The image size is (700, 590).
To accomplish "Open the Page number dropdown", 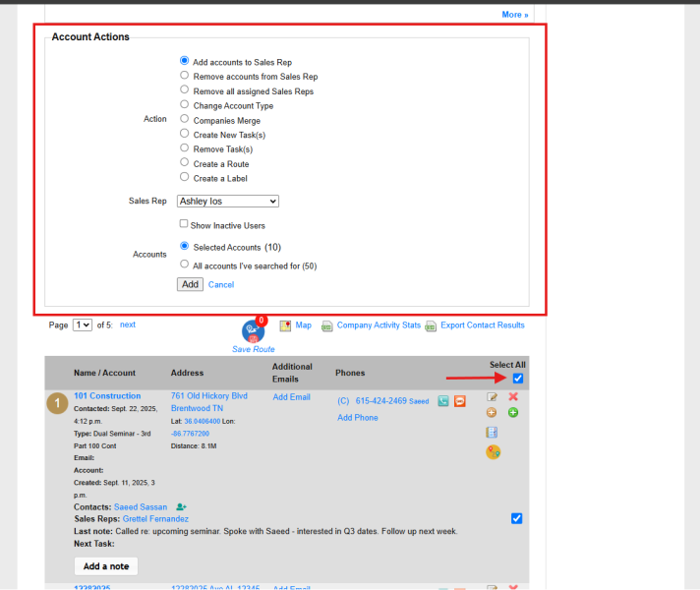I will coord(83,324).
